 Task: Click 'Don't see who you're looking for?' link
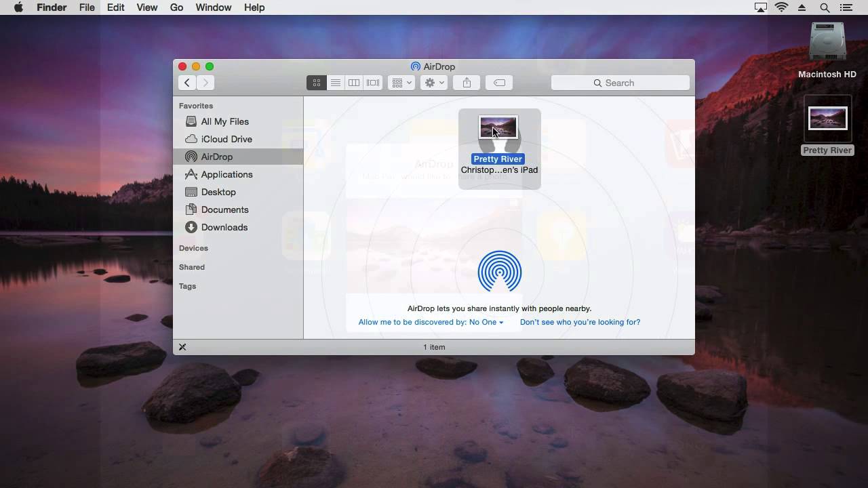[580, 322]
